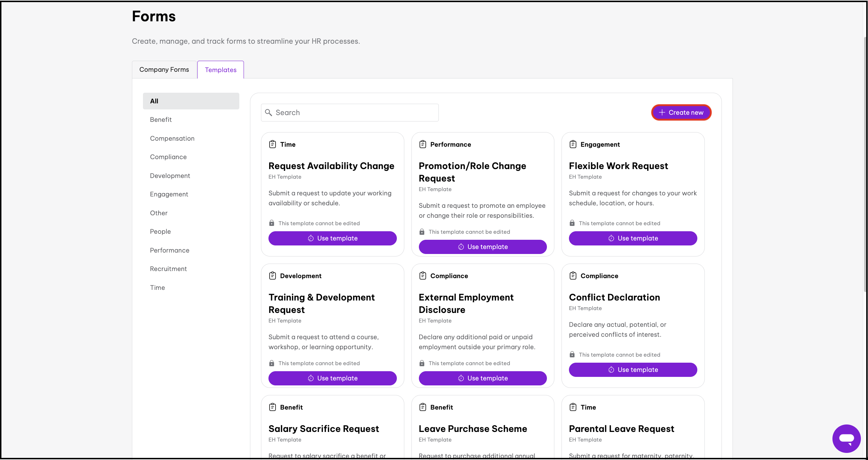Select the Templates tab
Image resolution: width=868 pixels, height=460 pixels.
(x=220, y=70)
